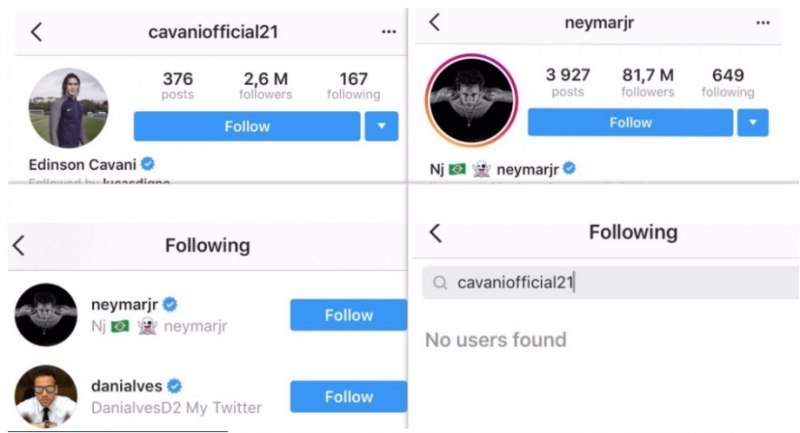Follow neymarjr from his profile page
800x433 pixels.
[630, 122]
